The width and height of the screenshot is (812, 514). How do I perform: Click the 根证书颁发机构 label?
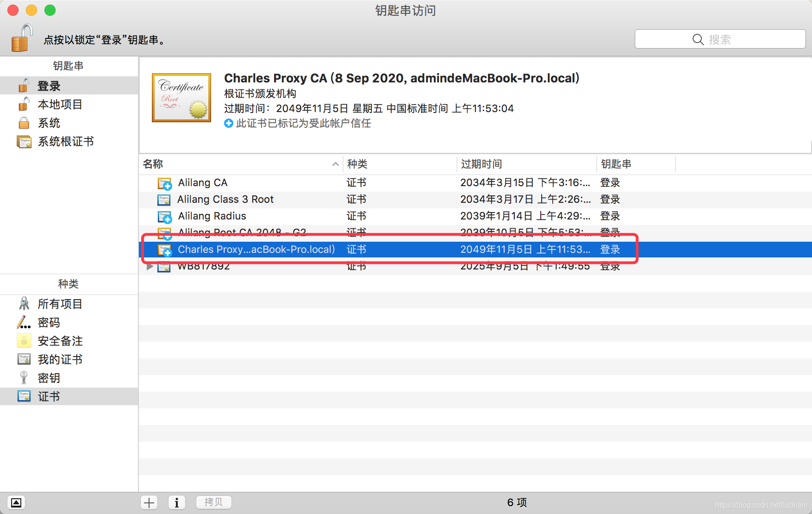[x=260, y=94]
